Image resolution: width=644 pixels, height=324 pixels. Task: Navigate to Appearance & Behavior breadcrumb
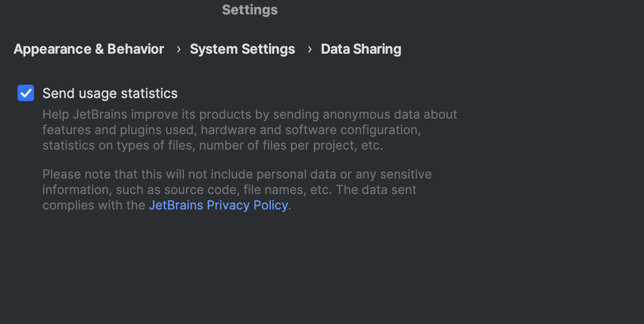pos(88,49)
